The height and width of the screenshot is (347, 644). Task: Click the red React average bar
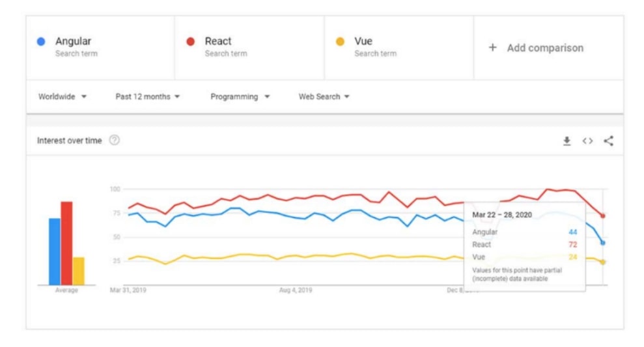coord(66,243)
